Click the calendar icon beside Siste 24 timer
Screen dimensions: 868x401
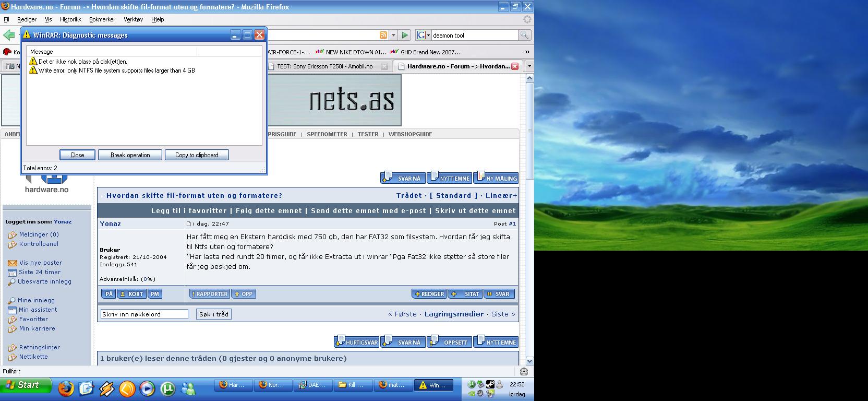[13, 273]
